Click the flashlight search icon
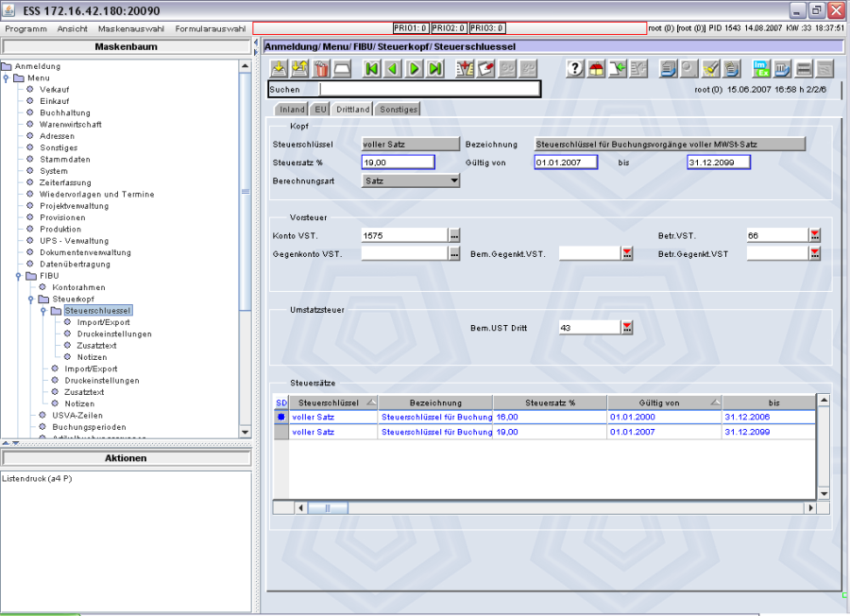This screenshot has height=616, width=850. tap(710, 69)
